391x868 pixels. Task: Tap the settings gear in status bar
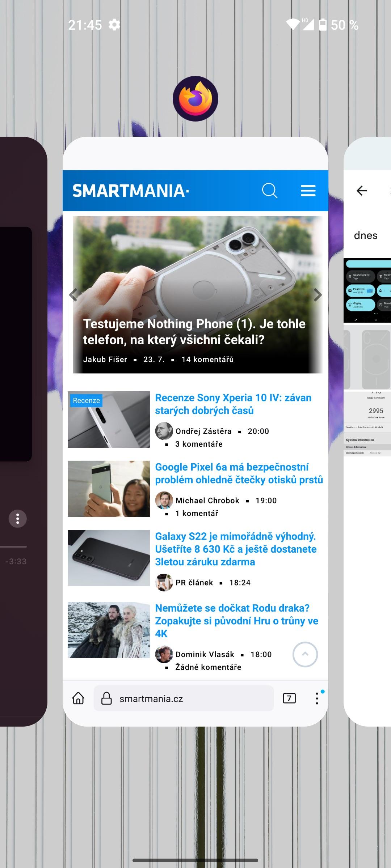click(114, 25)
